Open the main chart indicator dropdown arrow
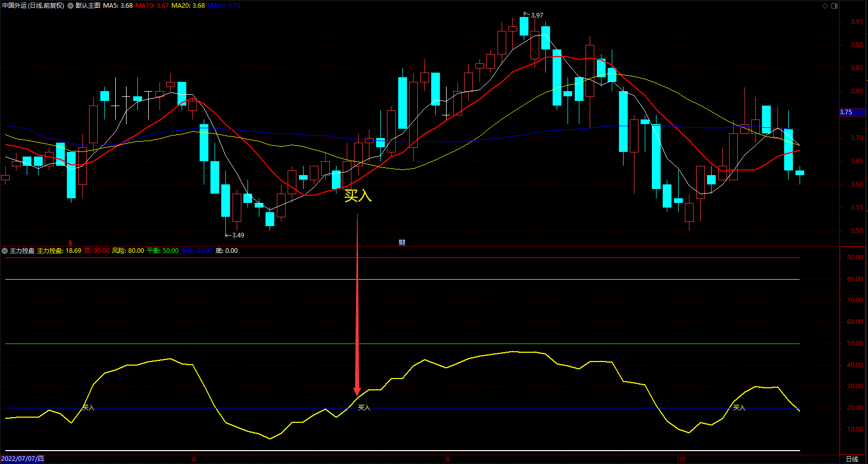868x464 pixels. click(70, 6)
